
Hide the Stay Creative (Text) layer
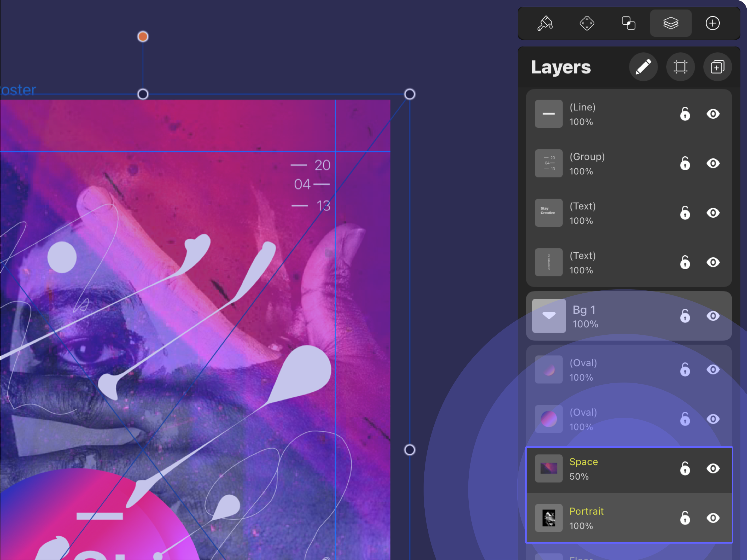tap(713, 213)
